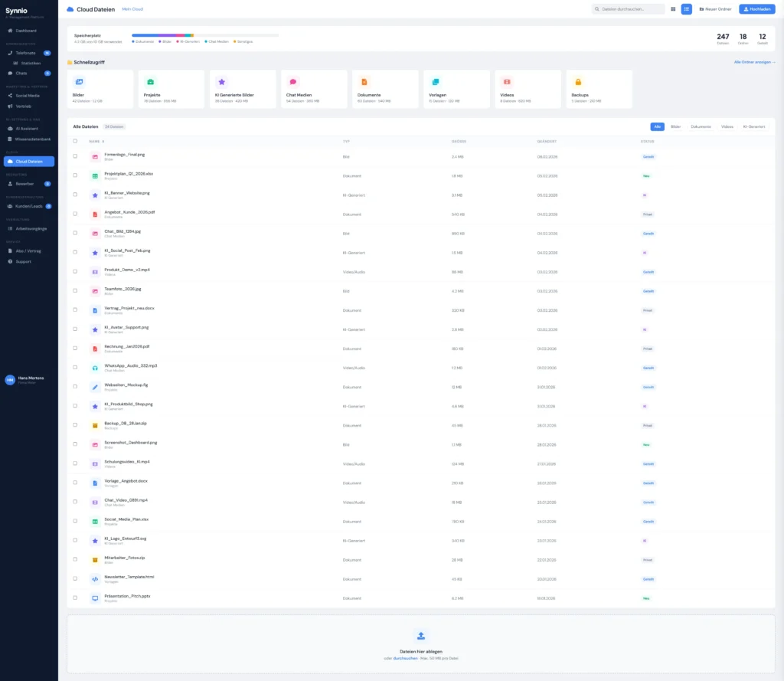The width and height of the screenshot is (784, 681).
Task: Open the KI Generierte Bilder star folder icon
Action: pos(221,82)
